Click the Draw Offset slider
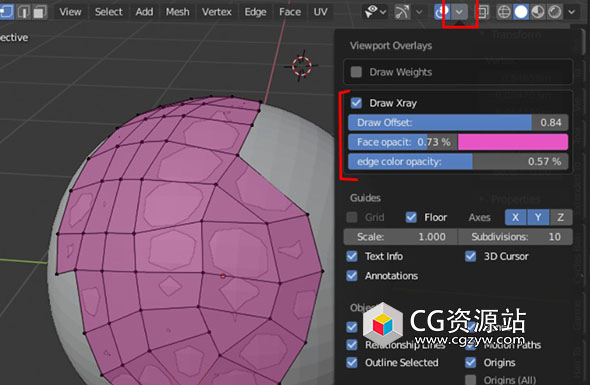This screenshot has width=590, height=385. 458,122
